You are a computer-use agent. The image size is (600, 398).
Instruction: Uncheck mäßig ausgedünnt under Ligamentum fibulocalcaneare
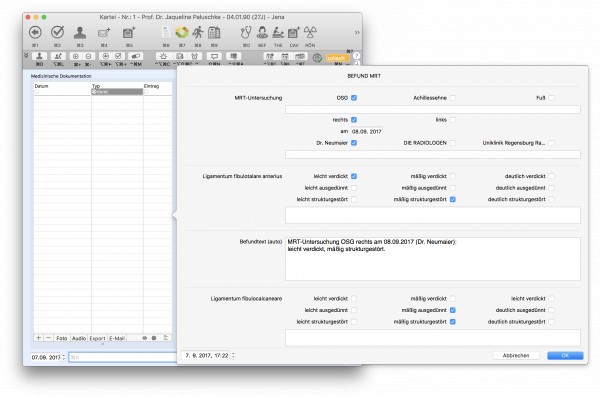(x=453, y=310)
